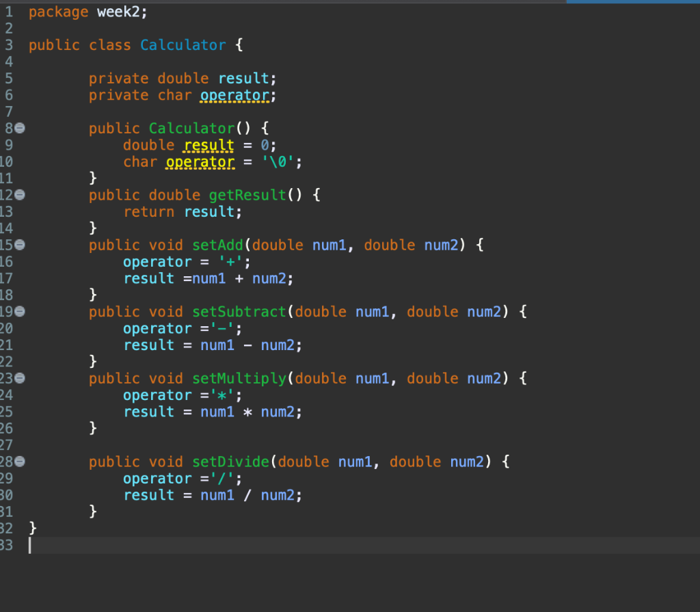This screenshot has height=612, width=700.
Task: Select the class name Calculator
Action: (183, 44)
